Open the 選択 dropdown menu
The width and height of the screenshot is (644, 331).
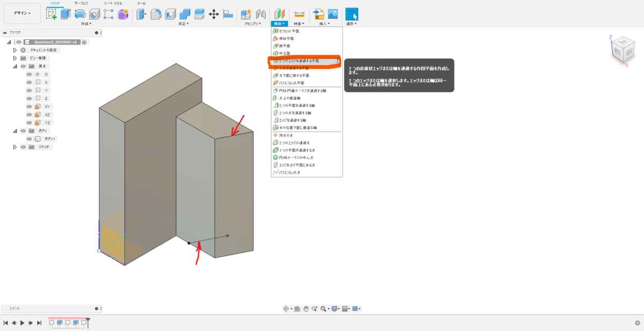pos(352,24)
